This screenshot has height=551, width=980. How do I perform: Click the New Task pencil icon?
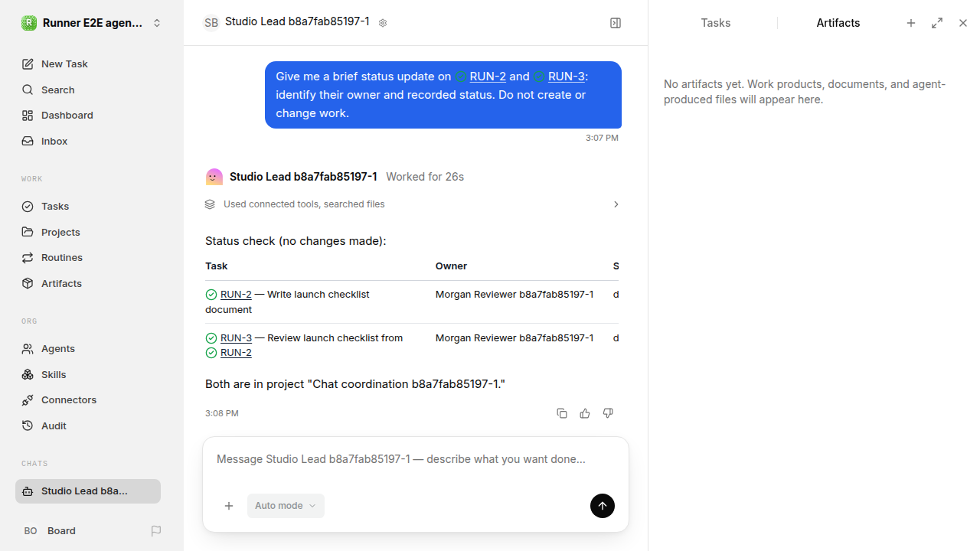click(28, 64)
